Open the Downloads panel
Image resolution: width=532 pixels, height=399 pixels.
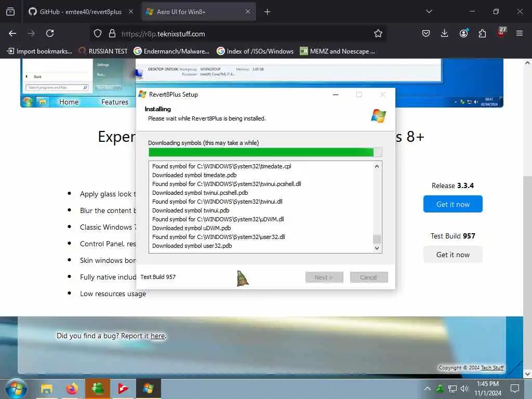pyautogui.click(x=445, y=33)
